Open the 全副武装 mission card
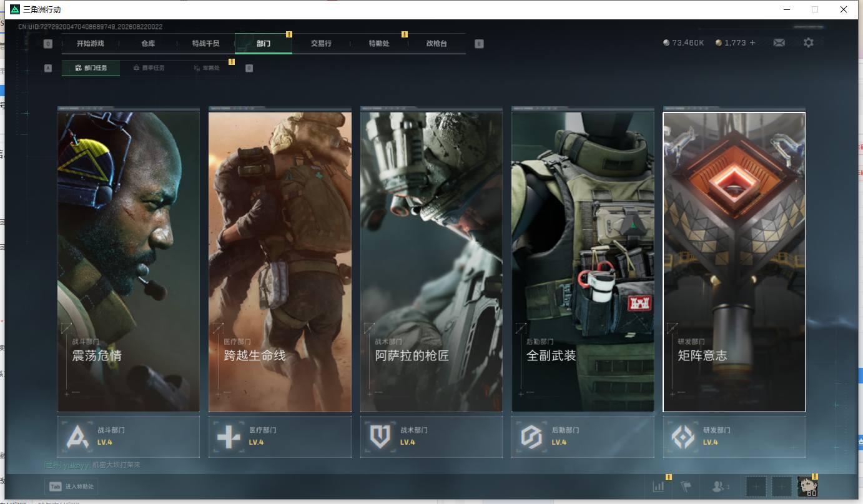 583,262
